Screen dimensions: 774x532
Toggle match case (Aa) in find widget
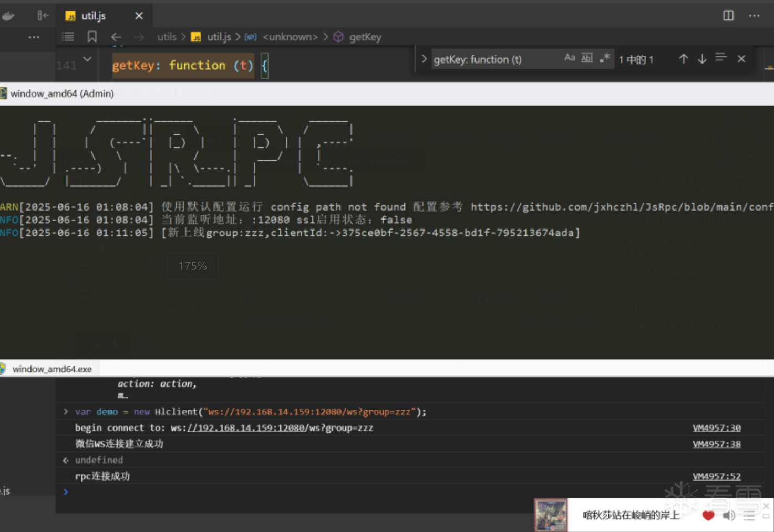pyautogui.click(x=570, y=58)
